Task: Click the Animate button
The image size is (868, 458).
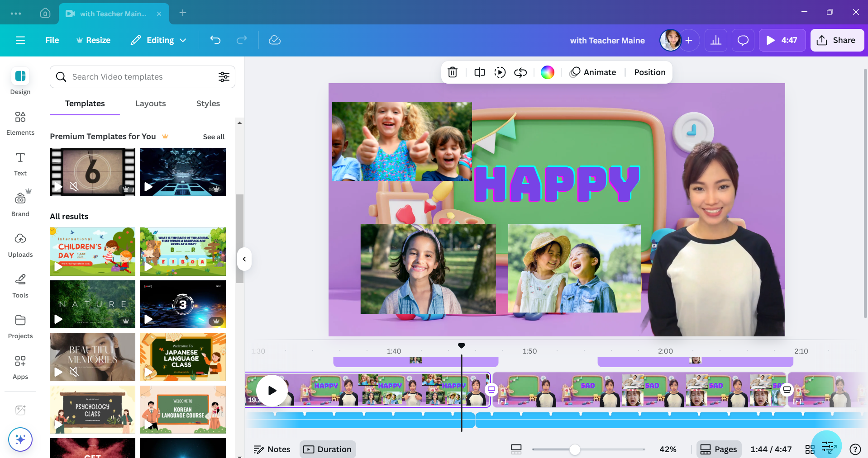Action: pos(593,72)
